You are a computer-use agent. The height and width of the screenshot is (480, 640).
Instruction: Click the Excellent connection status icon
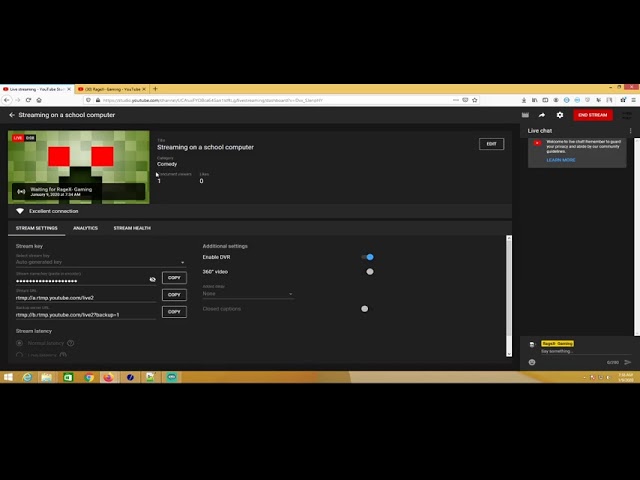click(20, 211)
